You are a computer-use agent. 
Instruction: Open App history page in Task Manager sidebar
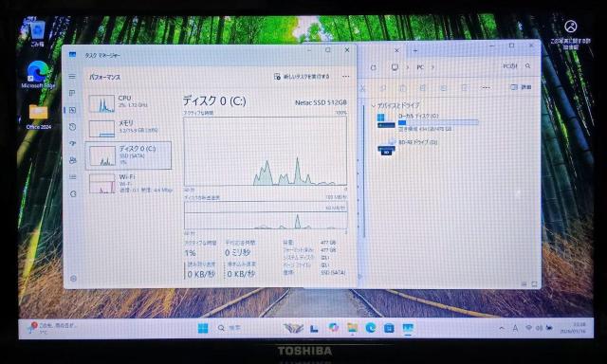(72, 127)
